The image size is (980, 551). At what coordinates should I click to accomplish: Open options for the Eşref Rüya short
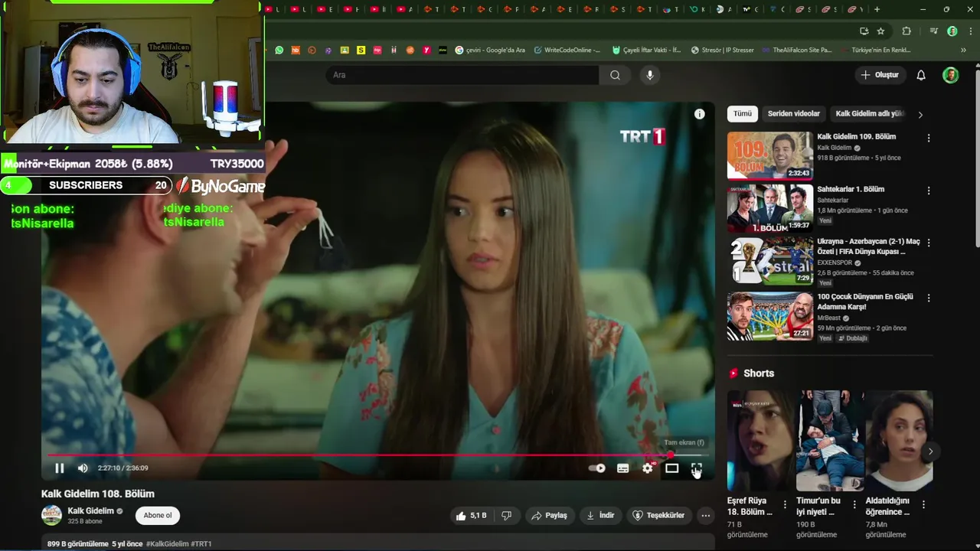tap(785, 505)
